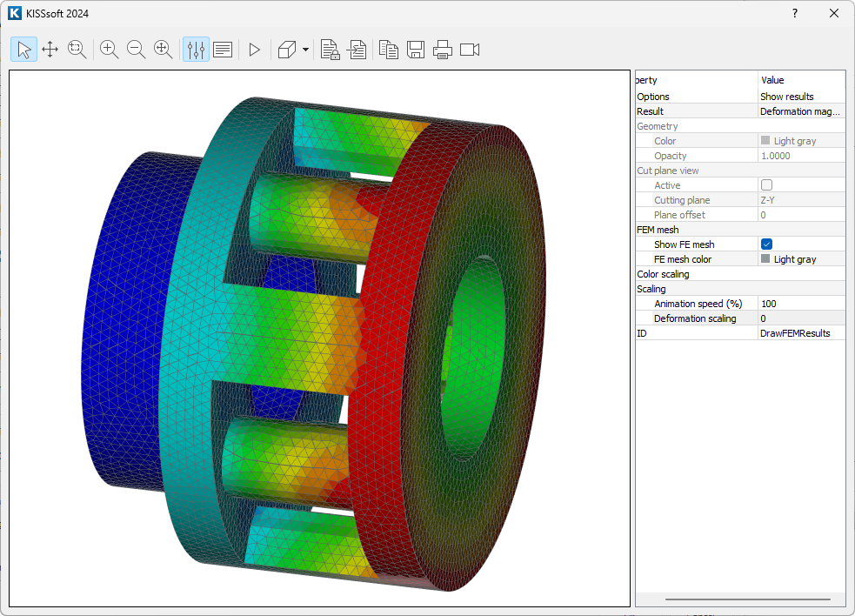The image size is (855, 616).
Task: Start animation with play button
Action: (254, 50)
